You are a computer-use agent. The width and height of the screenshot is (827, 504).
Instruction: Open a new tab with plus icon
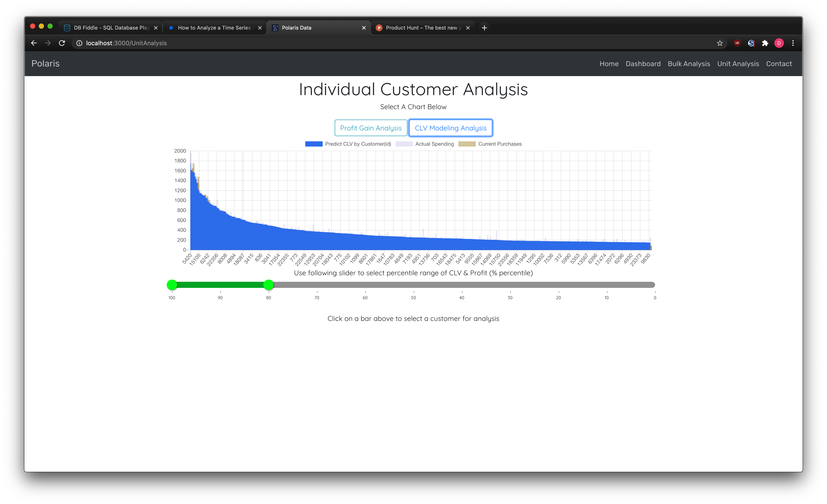tap(484, 28)
